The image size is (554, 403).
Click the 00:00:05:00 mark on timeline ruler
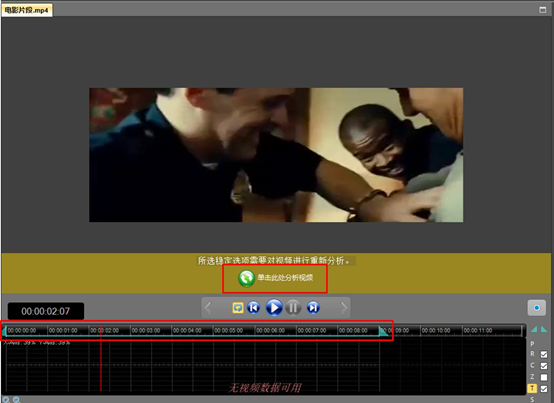coord(229,331)
